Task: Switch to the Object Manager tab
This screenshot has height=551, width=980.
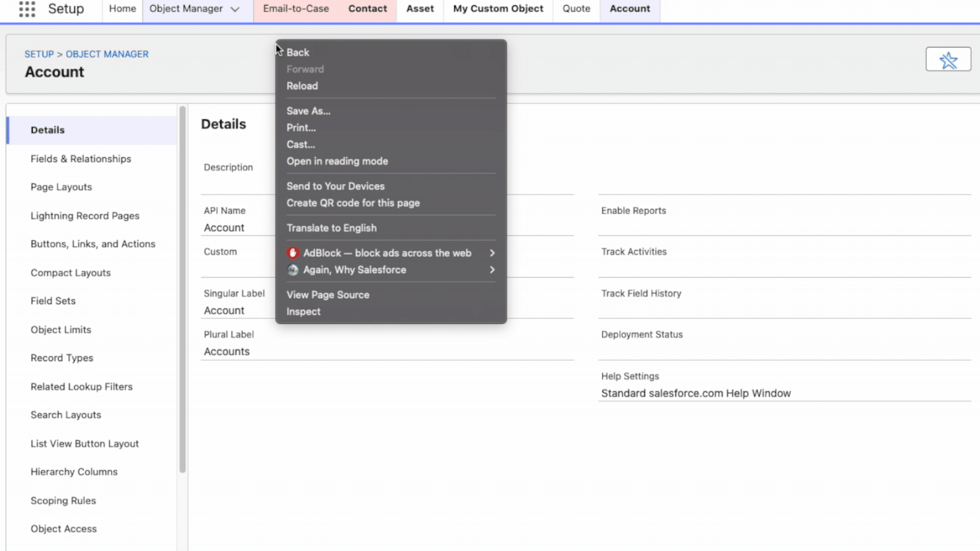Action: tap(186, 9)
